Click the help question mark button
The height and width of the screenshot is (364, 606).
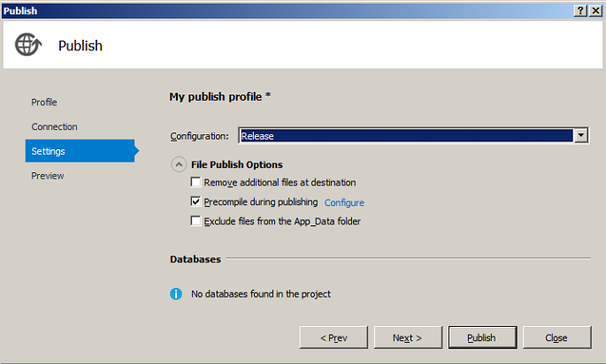(580, 10)
